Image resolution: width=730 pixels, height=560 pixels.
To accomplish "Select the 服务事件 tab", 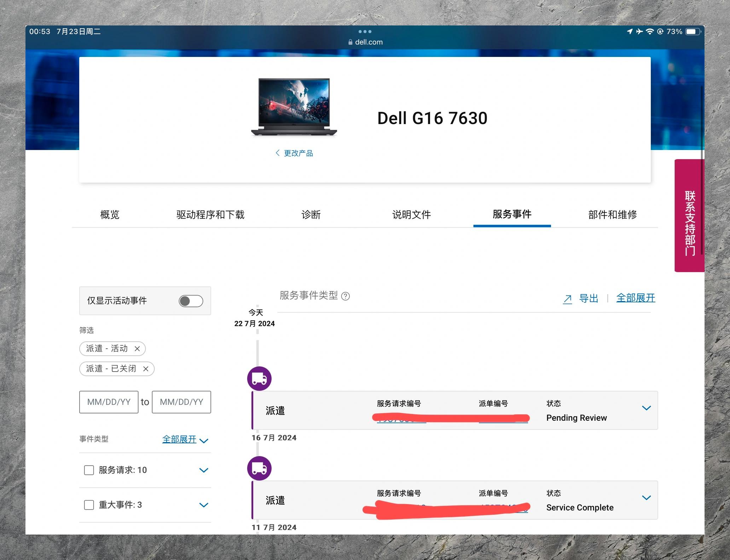I will coord(512,214).
